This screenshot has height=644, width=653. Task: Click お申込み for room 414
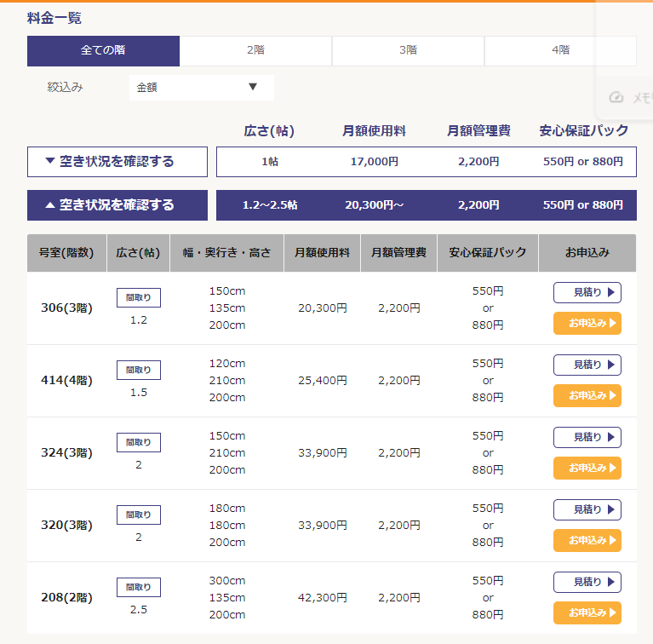click(587, 396)
